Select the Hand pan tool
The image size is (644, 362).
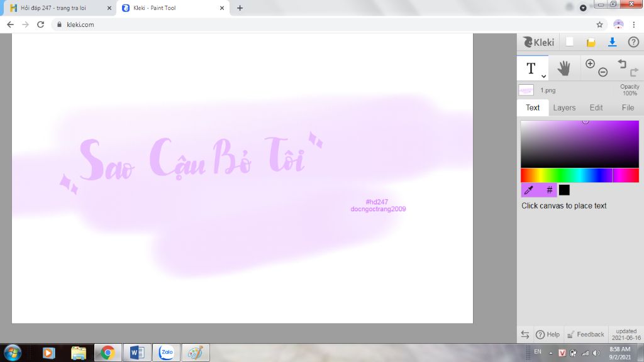coord(564,68)
